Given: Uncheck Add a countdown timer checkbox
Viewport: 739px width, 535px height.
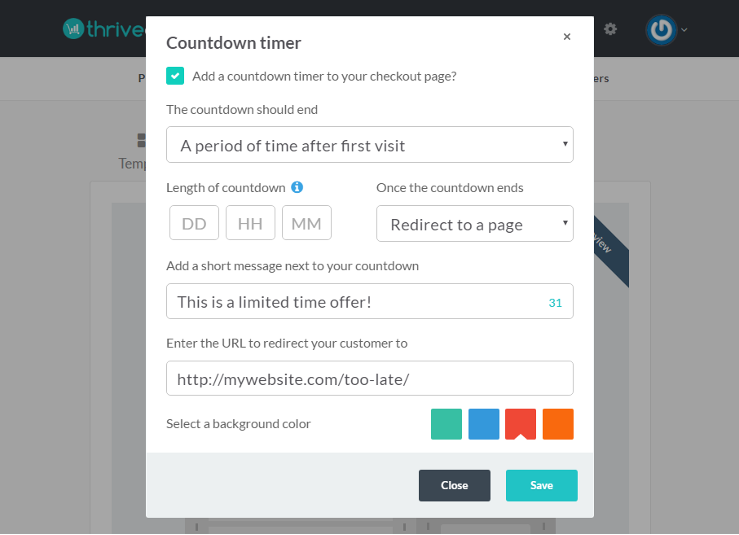Looking at the screenshot, I should (x=175, y=76).
